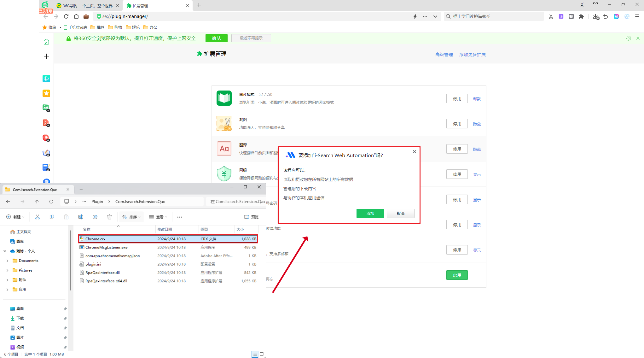Screen dimensions: 644x358
Task: Open the 查看 view dropdown
Action: click(x=158, y=217)
